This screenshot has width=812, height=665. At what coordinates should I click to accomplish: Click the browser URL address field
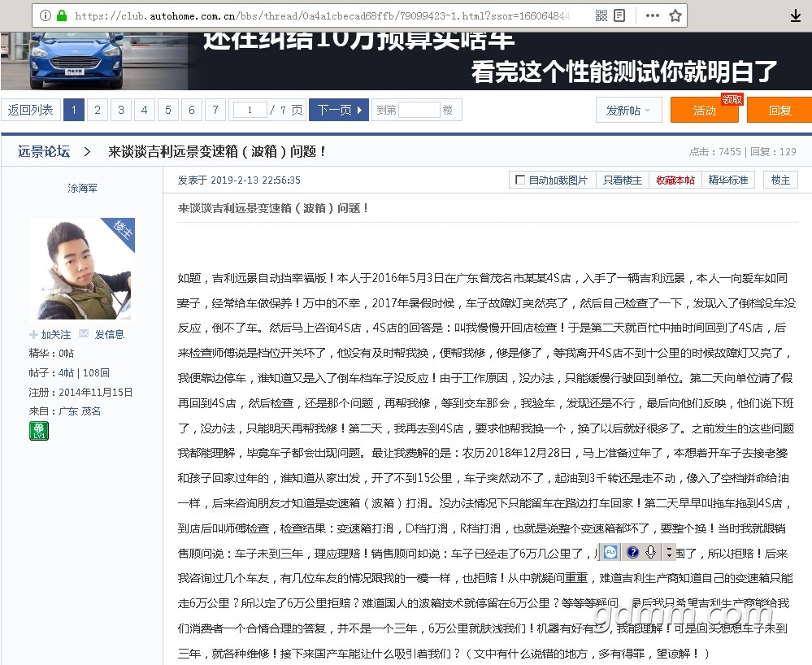coord(321,15)
